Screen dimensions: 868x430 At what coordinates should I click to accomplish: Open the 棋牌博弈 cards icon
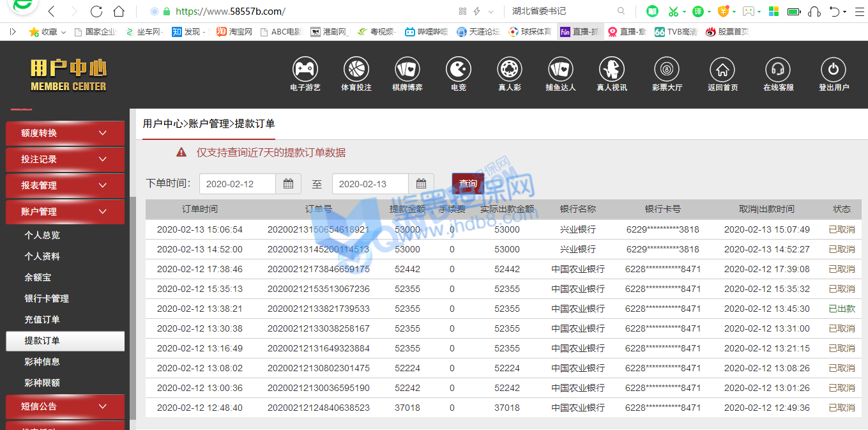(407, 69)
